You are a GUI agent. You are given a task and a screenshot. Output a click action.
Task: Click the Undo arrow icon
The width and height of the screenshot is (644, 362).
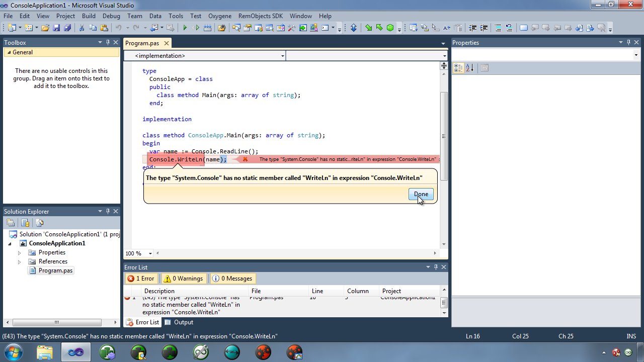click(x=118, y=28)
